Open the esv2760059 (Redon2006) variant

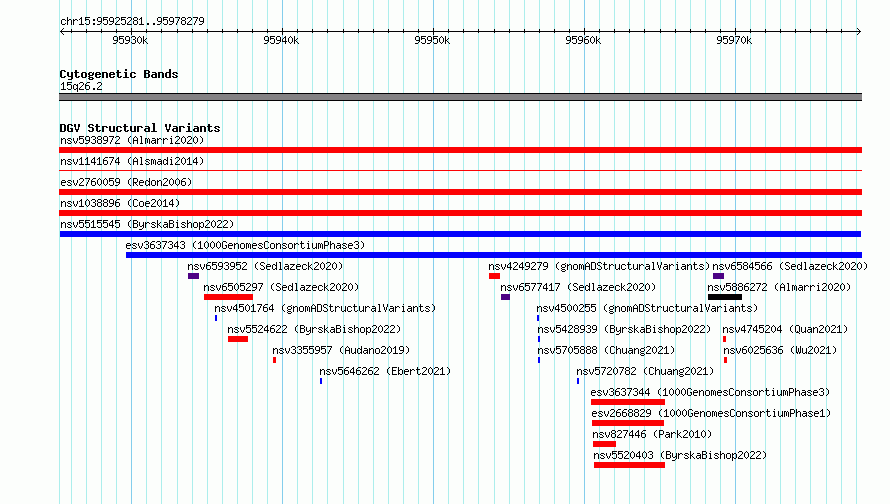126,182
